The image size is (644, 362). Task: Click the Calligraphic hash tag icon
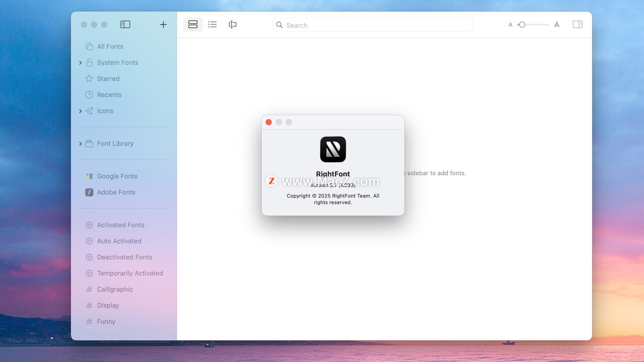[x=89, y=289]
